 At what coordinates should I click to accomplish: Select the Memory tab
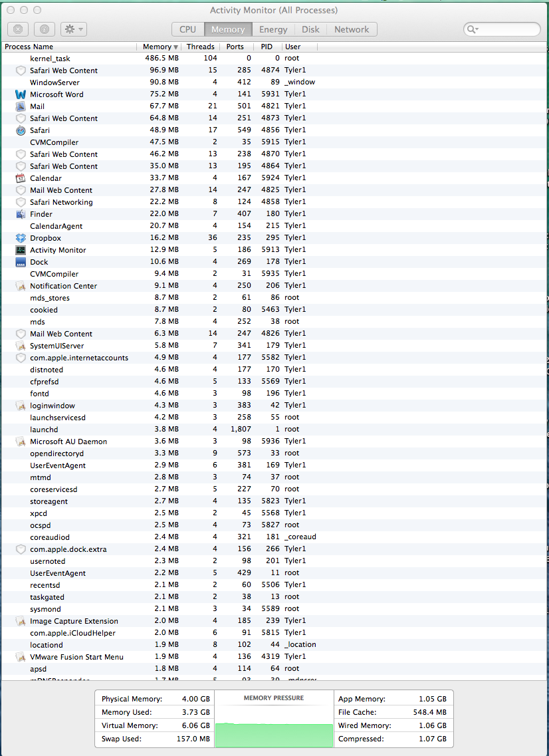227,29
